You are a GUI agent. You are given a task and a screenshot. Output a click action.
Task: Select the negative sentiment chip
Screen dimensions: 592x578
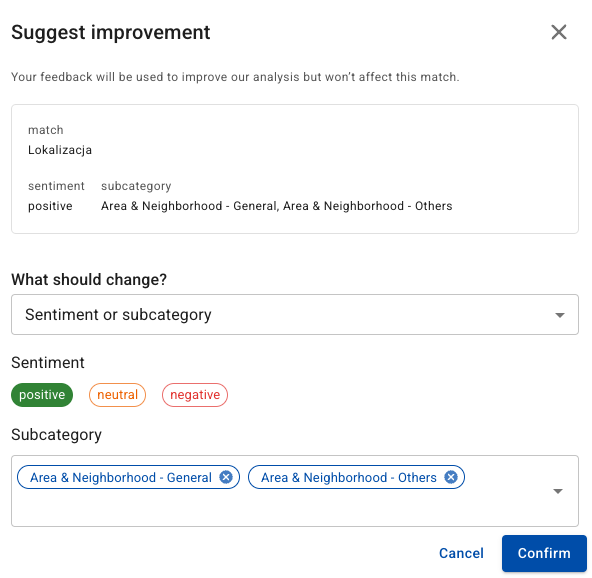195,395
